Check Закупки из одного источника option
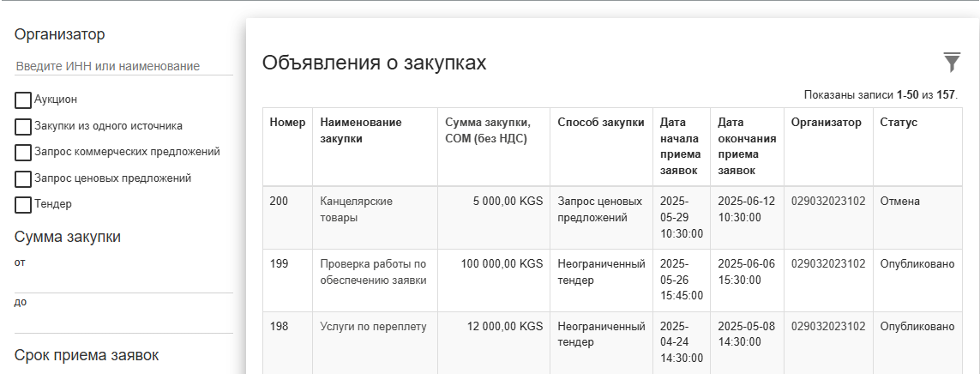Image resolution: width=980 pixels, height=374 pixels. (x=22, y=126)
